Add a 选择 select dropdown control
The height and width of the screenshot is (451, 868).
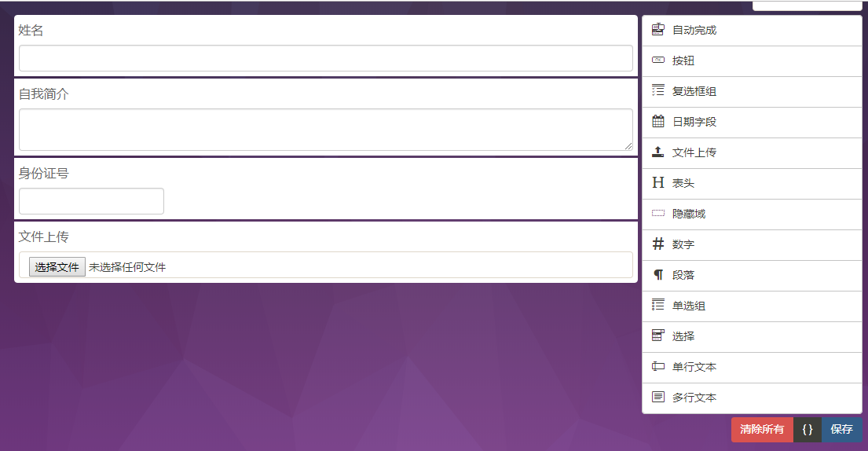(x=752, y=337)
